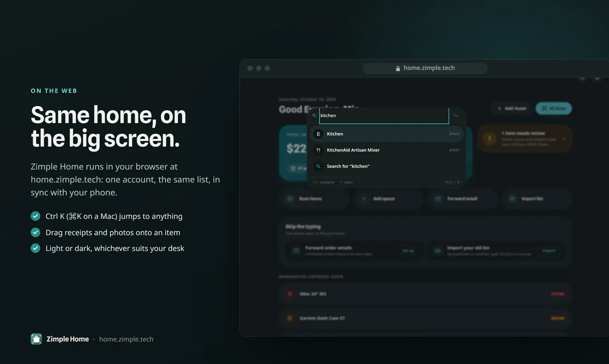Click the Kitchen space icon in results
This screenshot has height=364, width=609.
point(318,134)
